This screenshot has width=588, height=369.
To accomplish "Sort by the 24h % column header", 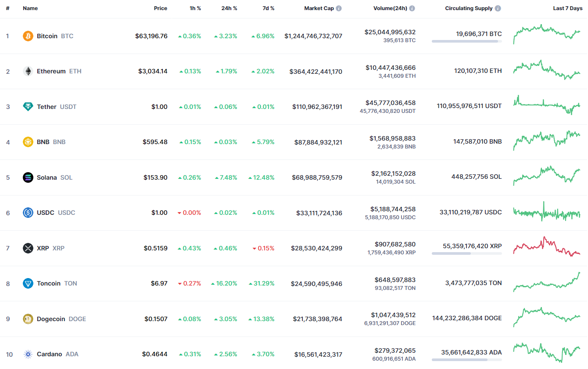I will click(x=229, y=8).
